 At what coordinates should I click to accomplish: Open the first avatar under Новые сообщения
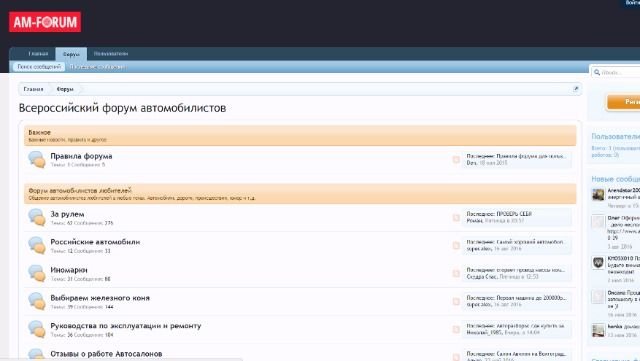[598, 194]
